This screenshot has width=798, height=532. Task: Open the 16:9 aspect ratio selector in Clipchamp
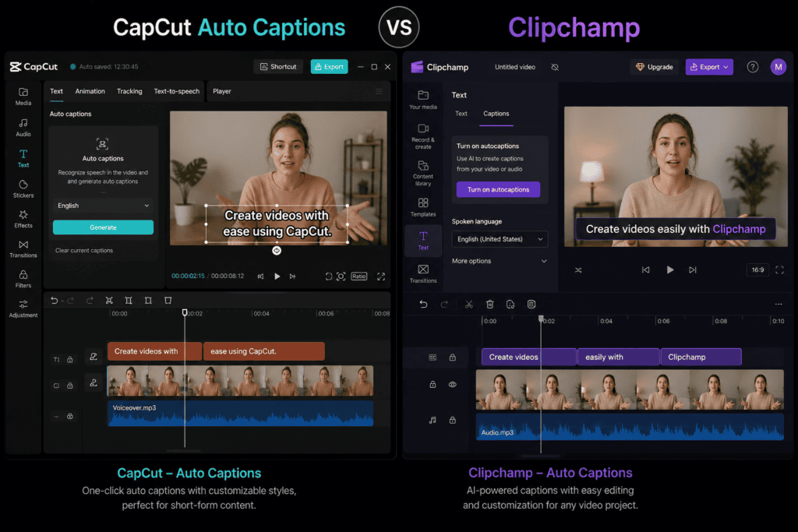(757, 270)
